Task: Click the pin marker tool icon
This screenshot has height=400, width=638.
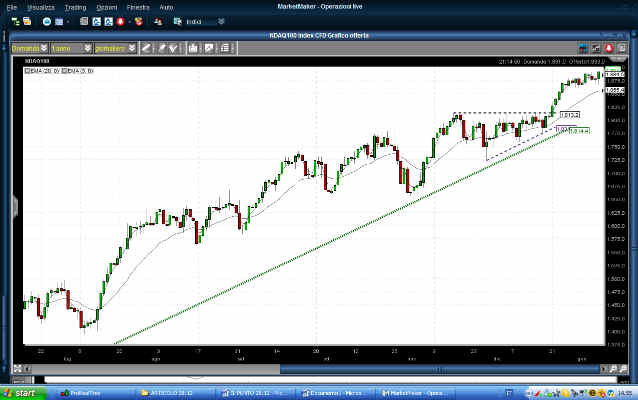Action: tap(161, 47)
